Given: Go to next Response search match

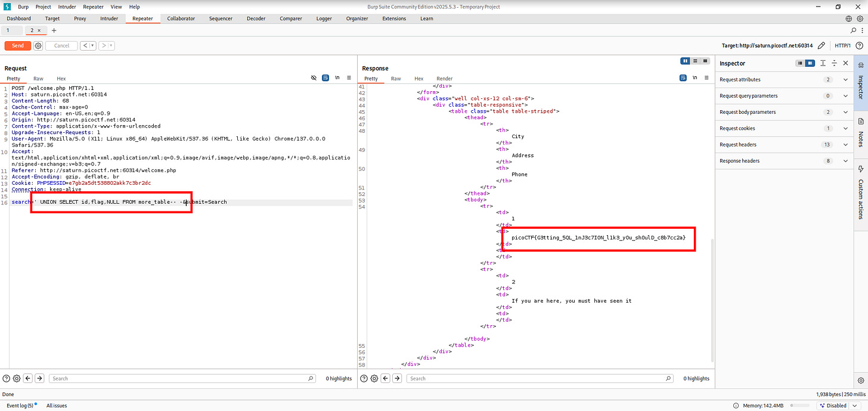Looking at the screenshot, I should tap(397, 378).
